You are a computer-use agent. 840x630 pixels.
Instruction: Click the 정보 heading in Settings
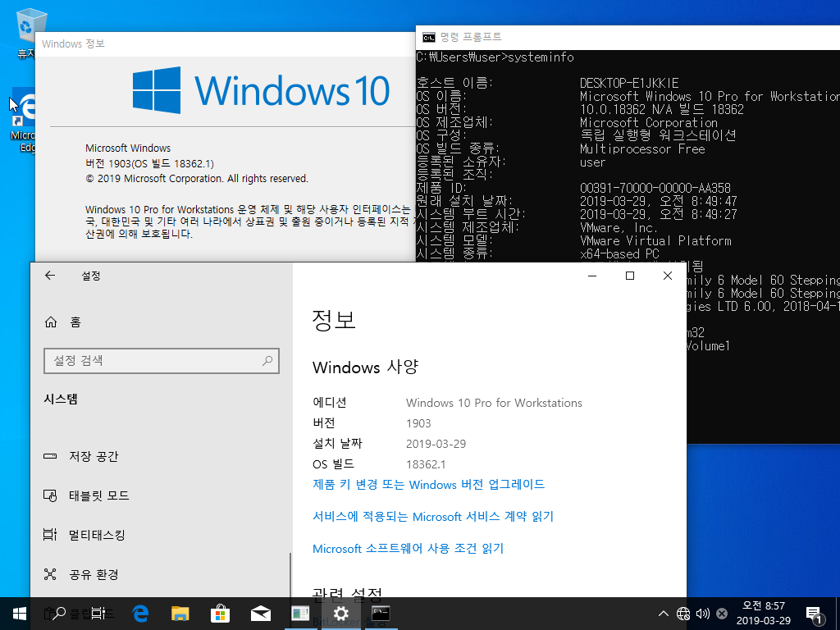334,320
